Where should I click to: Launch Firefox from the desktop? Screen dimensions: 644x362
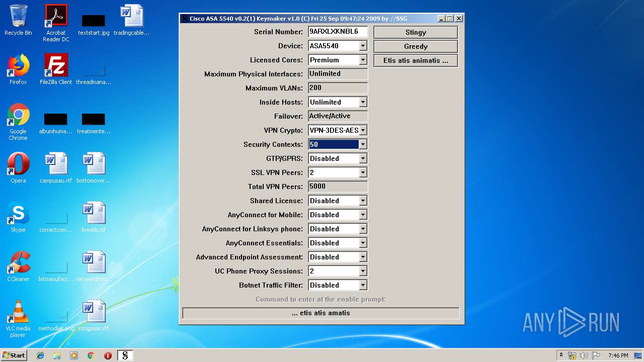coord(18,69)
